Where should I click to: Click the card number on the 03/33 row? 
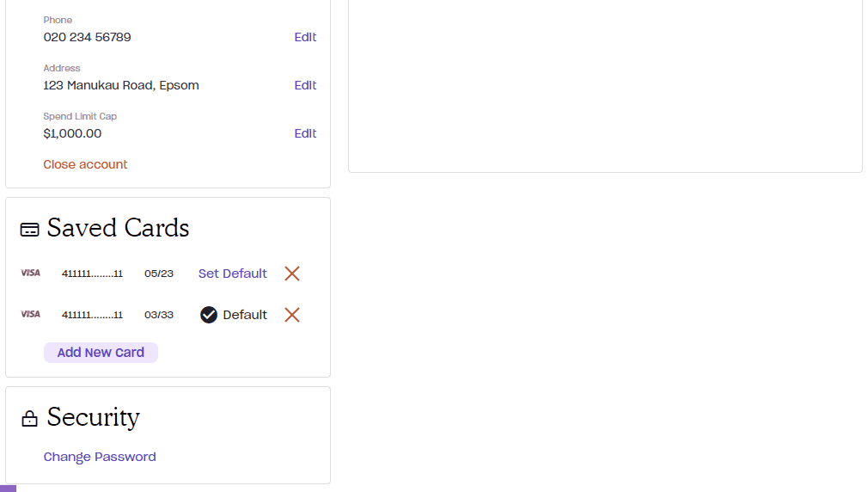pos(92,316)
